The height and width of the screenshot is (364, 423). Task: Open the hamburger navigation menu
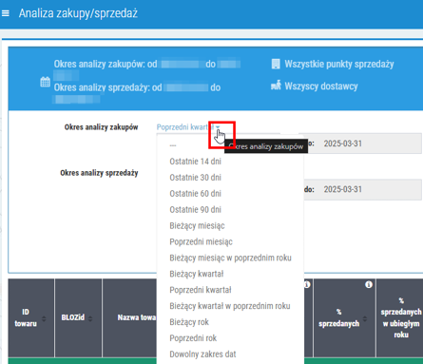(5, 13)
